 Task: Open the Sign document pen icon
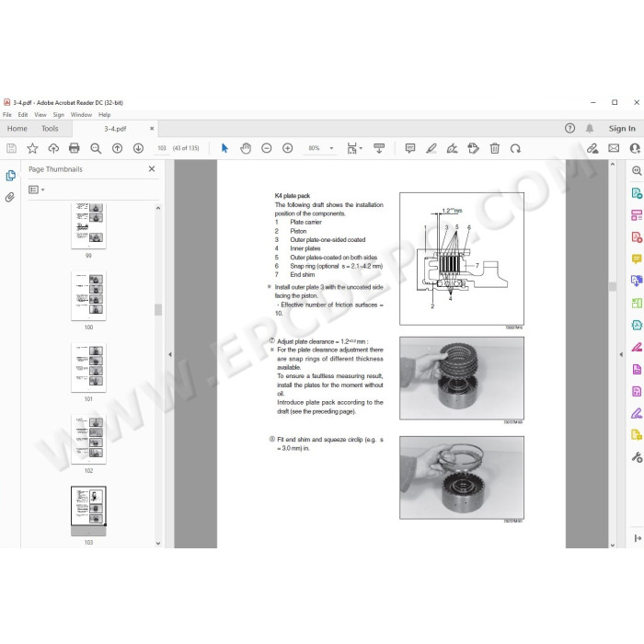(453, 148)
